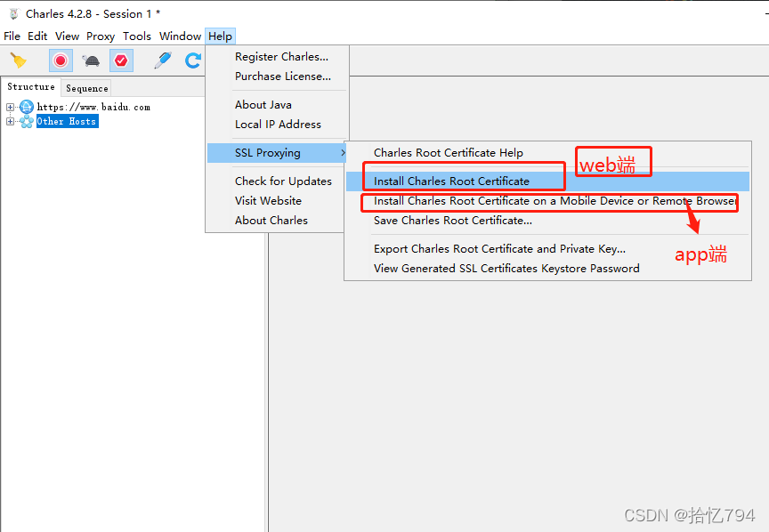Choose Install Certificate on Mobile Device or Remote Browser
This screenshot has width=769, height=532.
click(547, 200)
